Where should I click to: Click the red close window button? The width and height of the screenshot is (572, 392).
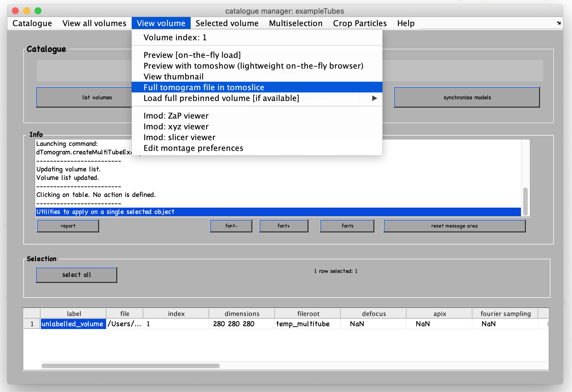point(15,11)
